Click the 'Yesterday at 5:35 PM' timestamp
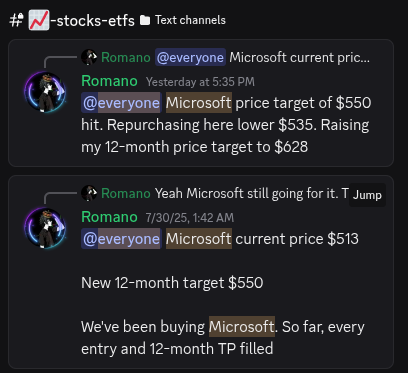This screenshot has height=373, width=408. click(200, 82)
